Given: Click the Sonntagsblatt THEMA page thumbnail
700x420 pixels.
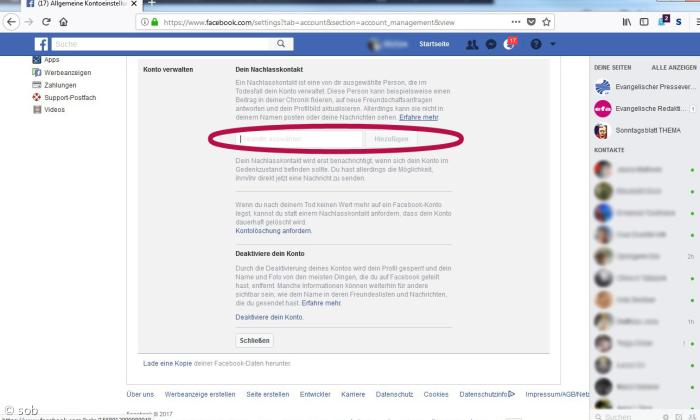Looking at the screenshot, I should (602, 131).
